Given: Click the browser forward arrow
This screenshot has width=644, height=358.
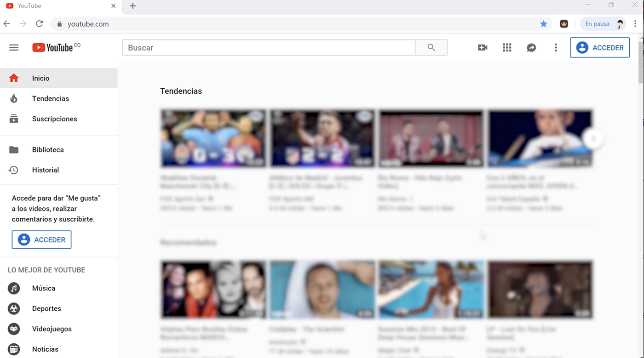Looking at the screenshot, I should (23, 23).
